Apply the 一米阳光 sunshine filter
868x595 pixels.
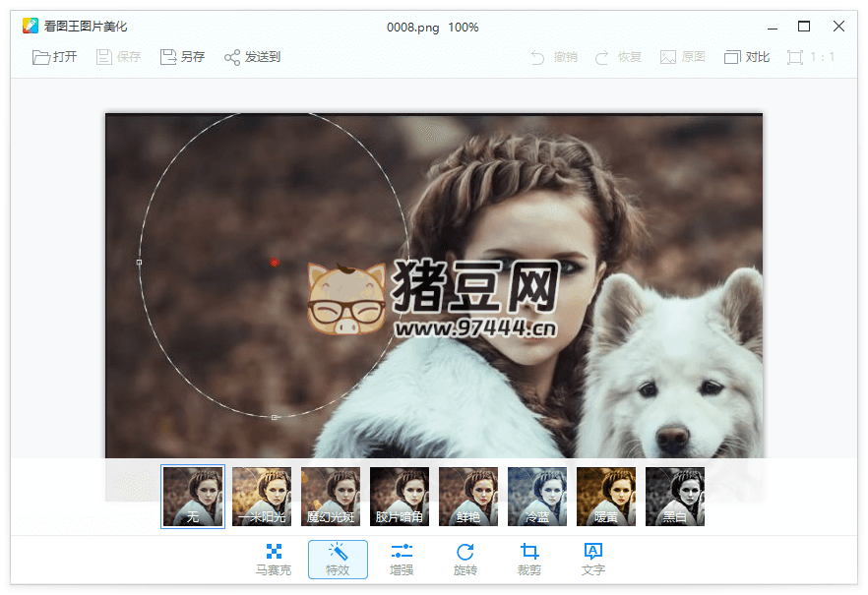[262, 497]
